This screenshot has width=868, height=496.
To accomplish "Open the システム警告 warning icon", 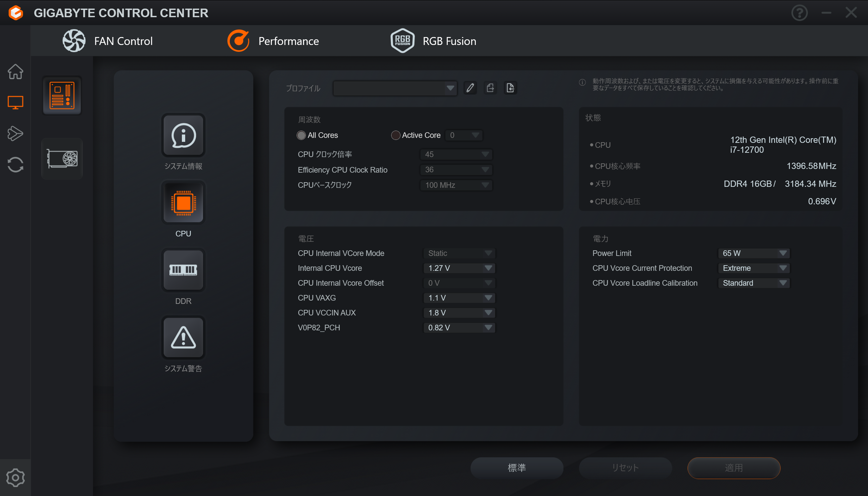I will 183,337.
